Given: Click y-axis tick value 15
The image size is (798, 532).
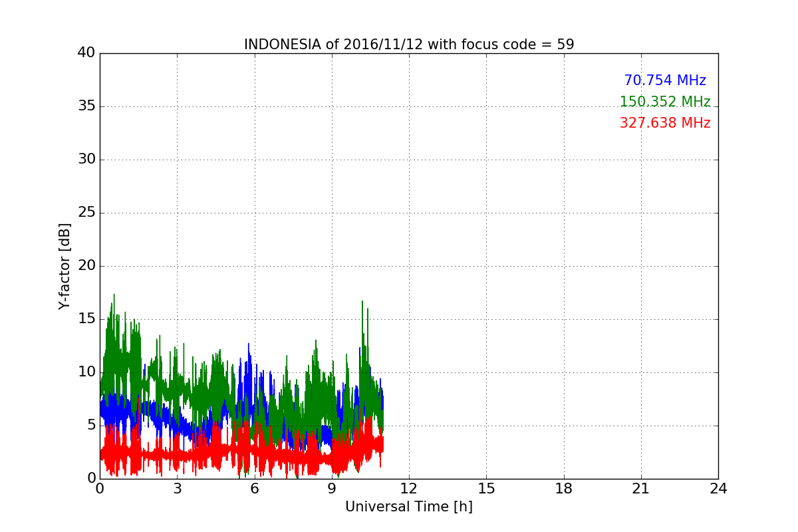Looking at the screenshot, I should (x=86, y=319).
